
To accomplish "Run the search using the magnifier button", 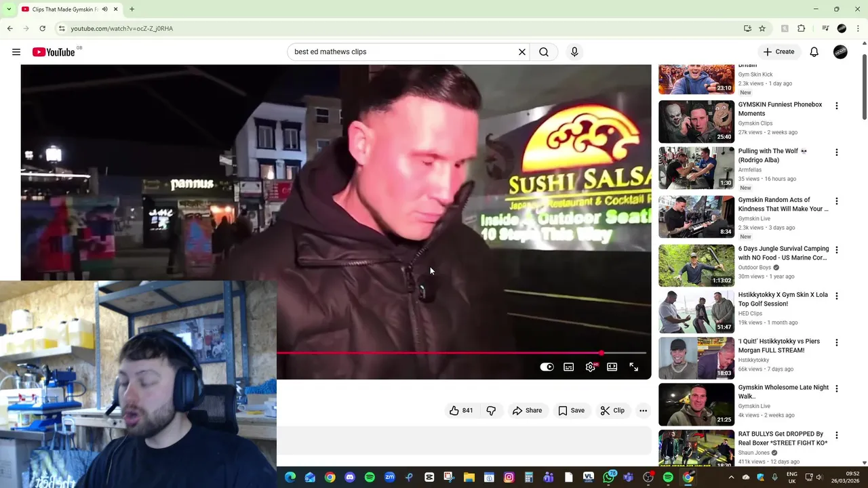I will [544, 52].
